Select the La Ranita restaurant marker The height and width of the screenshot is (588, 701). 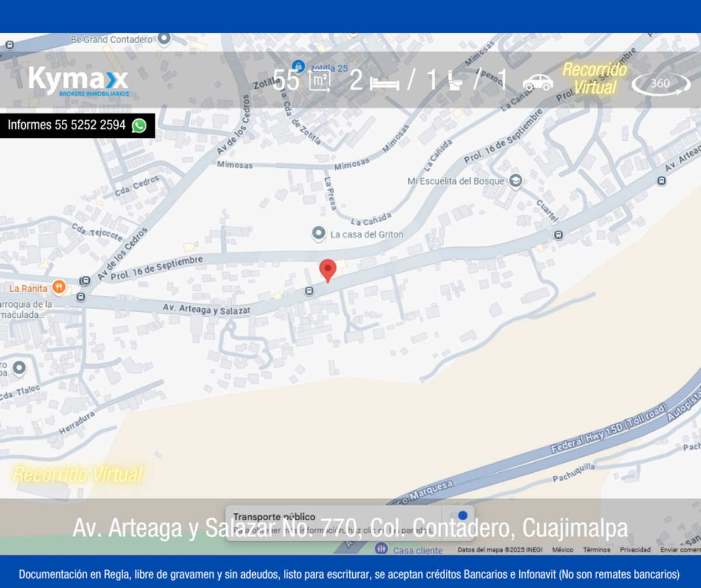(58, 287)
